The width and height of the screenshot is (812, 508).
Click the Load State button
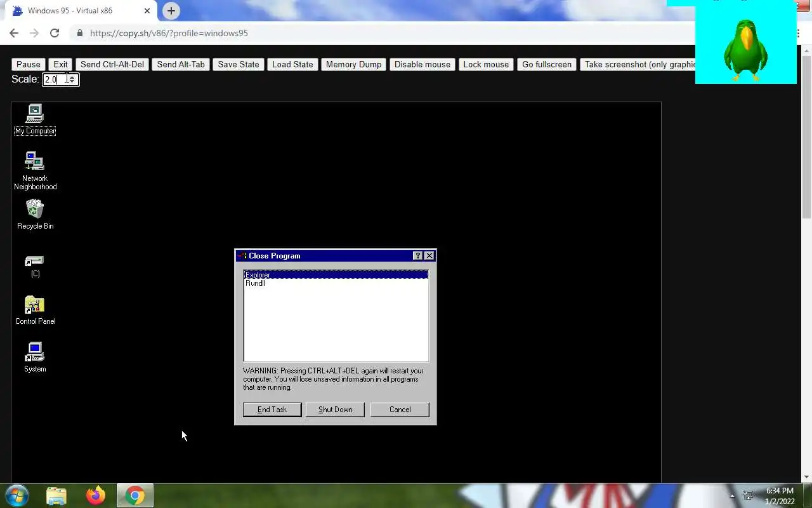click(x=292, y=64)
